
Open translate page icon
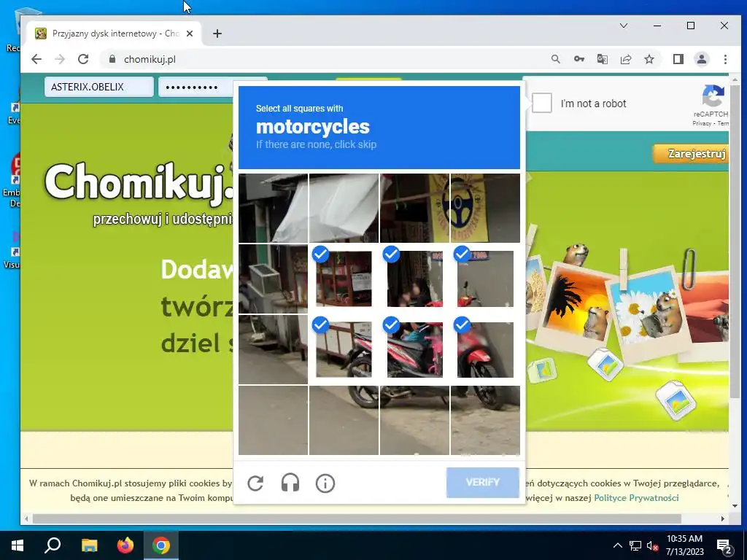pyautogui.click(x=602, y=59)
